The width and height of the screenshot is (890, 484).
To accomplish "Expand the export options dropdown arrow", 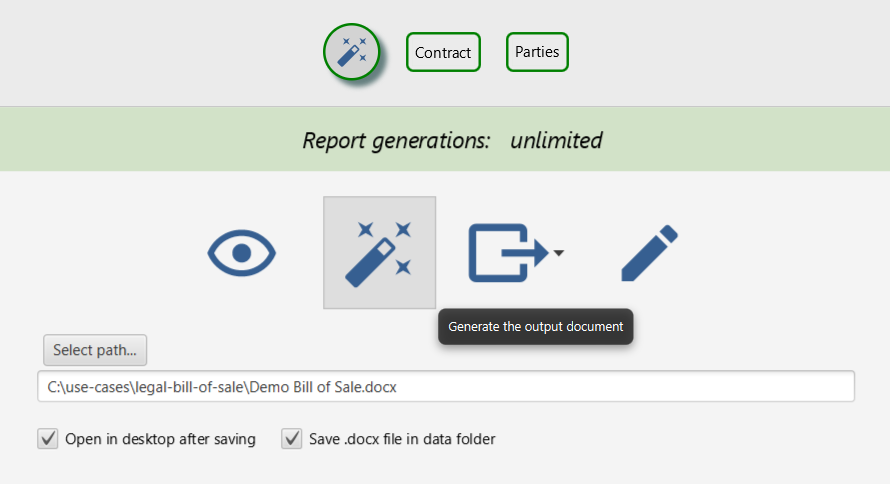I will click(x=559, y=253).
